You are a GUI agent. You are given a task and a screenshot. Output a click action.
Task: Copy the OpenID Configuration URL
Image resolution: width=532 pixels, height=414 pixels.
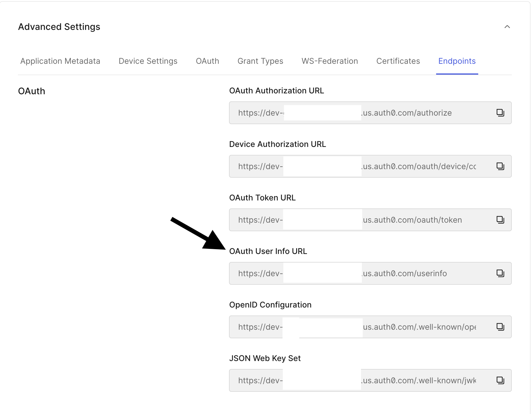500,327
